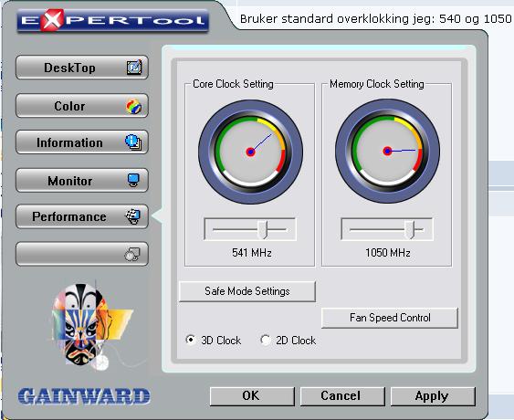Viewport: 514px width, 420px height.
Task: Click the DeskTop monitor icon
Action: [134, 68]
